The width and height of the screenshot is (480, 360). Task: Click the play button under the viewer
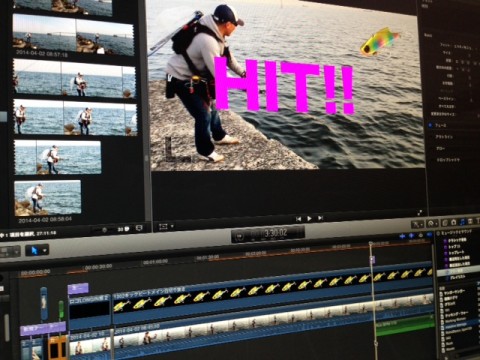pos(309,218)
